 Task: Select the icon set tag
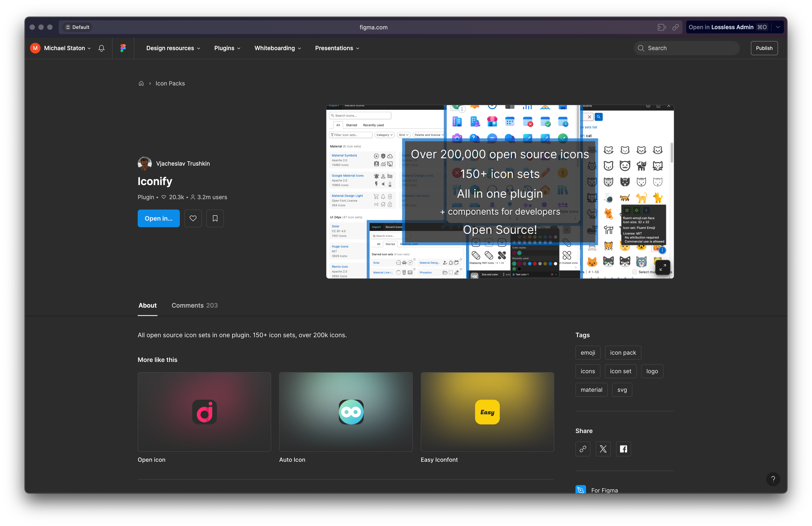(x=621, y=371)
